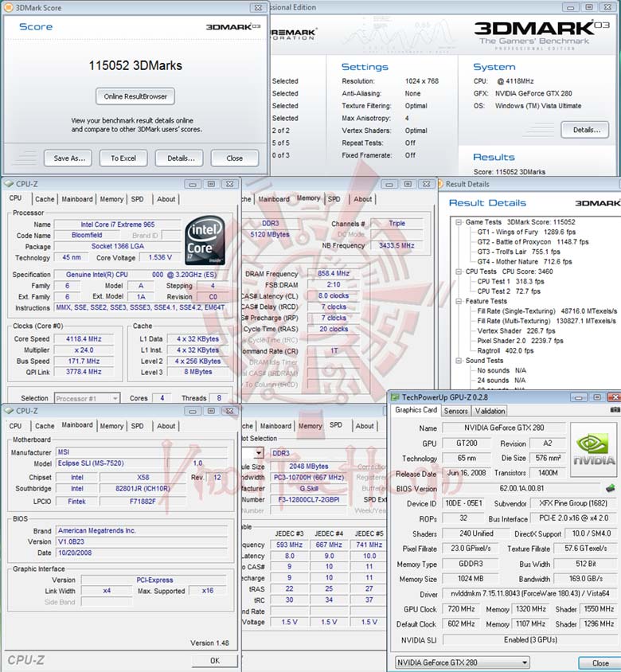The height and width of the screenshot is (672, 621).
Task: Click the Result Details window title icon
Action: coord(440,184)
